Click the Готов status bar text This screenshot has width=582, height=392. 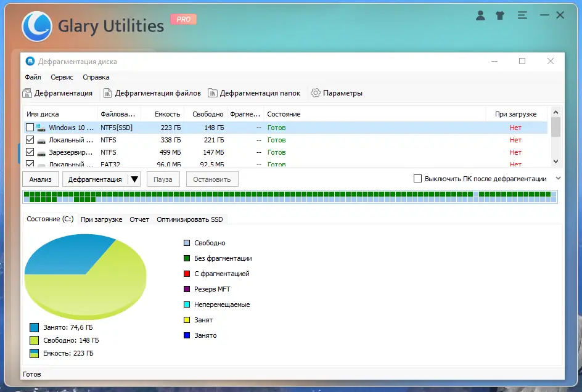point(32,374)
